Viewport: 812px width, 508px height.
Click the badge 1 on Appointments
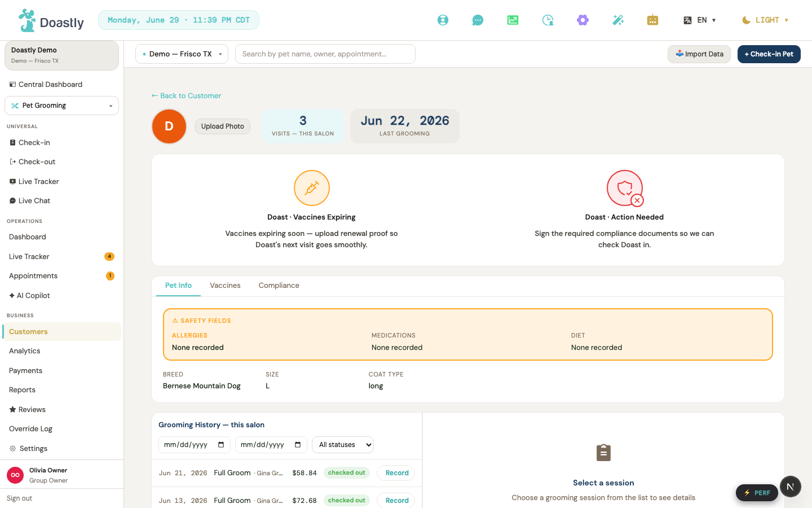coord(110,276)
